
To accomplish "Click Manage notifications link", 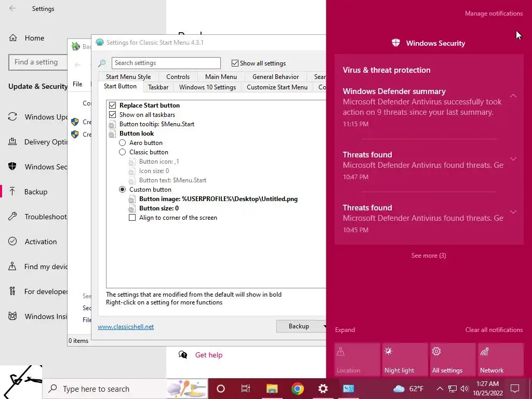I will click(494, 14).
